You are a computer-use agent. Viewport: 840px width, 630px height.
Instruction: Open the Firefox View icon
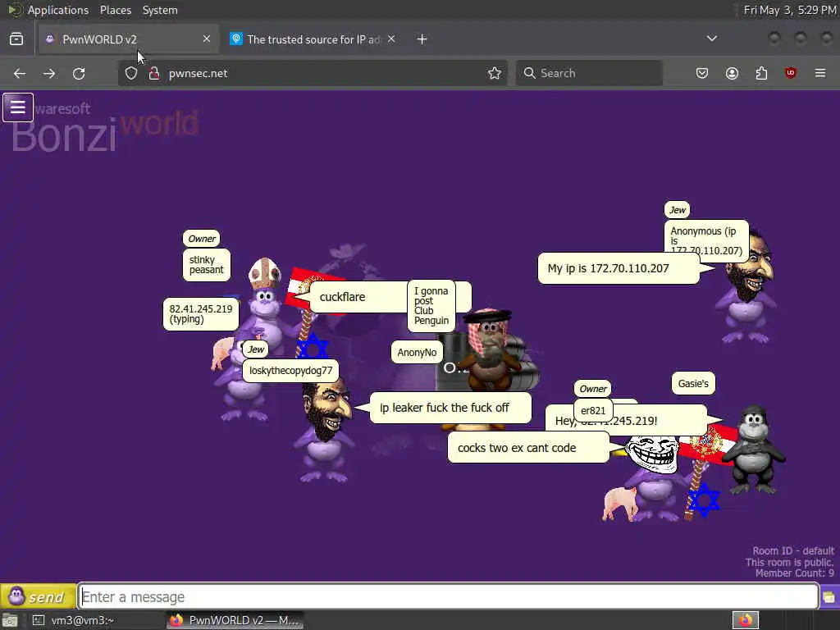point(16,39)
